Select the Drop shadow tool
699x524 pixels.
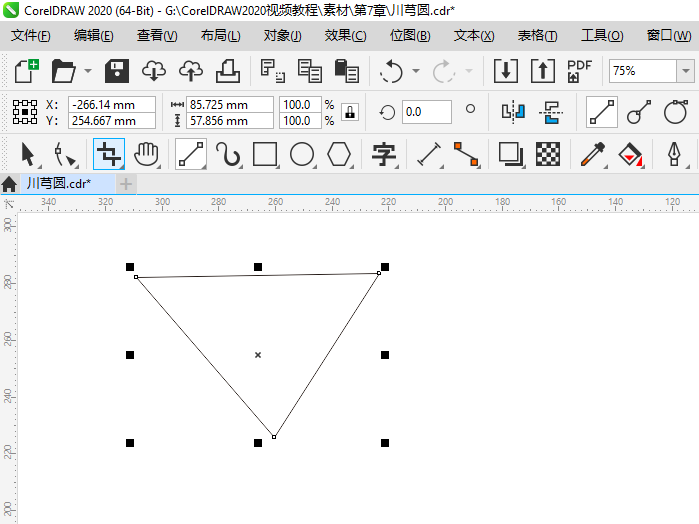point(511,154)
